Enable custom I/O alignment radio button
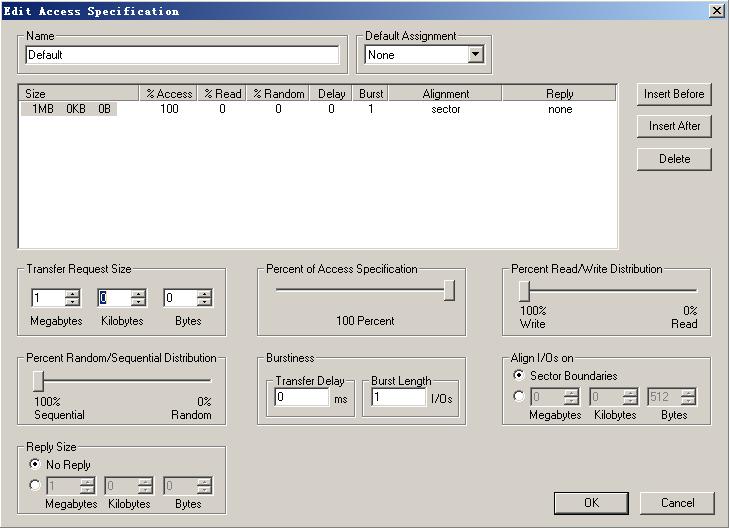 518,396
